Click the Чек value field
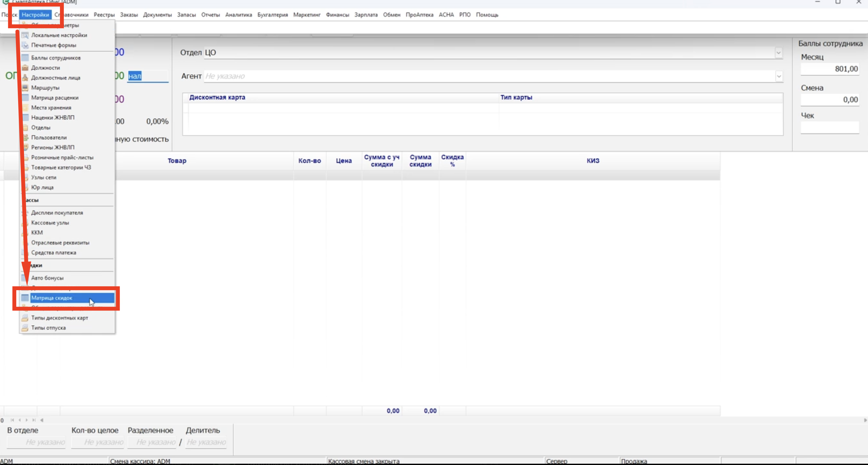Screen dimensions: 868x465 click(829, 128)
